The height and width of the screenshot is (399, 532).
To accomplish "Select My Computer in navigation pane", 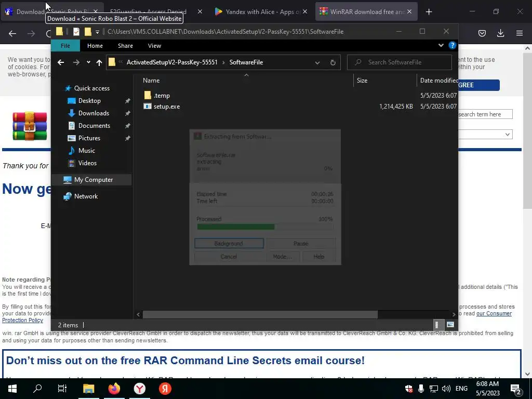I will pos(91,180).
